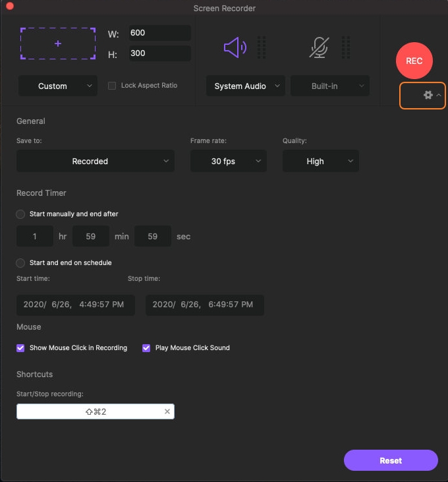Open the Save to Recorded dropdown
The image size is (448, 482).
pyautogui.click(x=96, y=161)
